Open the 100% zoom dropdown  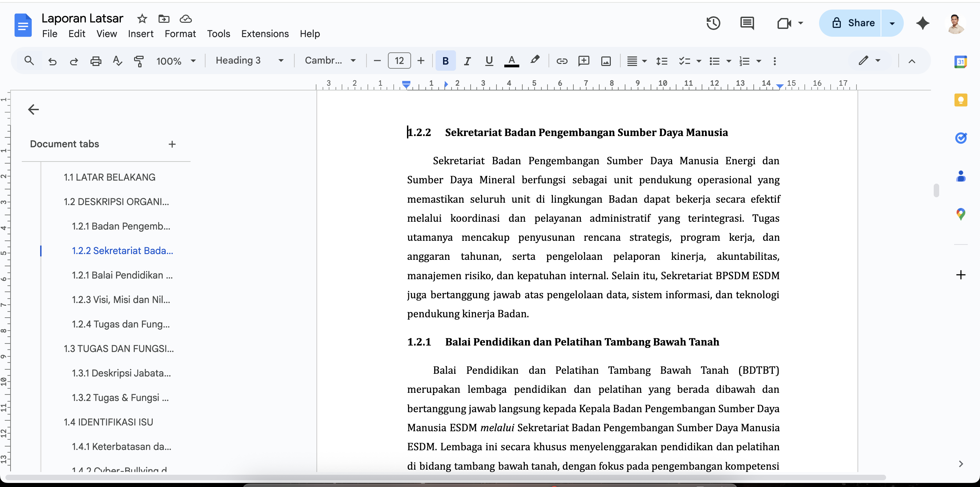pyautogui.click(x=175, y=61)
